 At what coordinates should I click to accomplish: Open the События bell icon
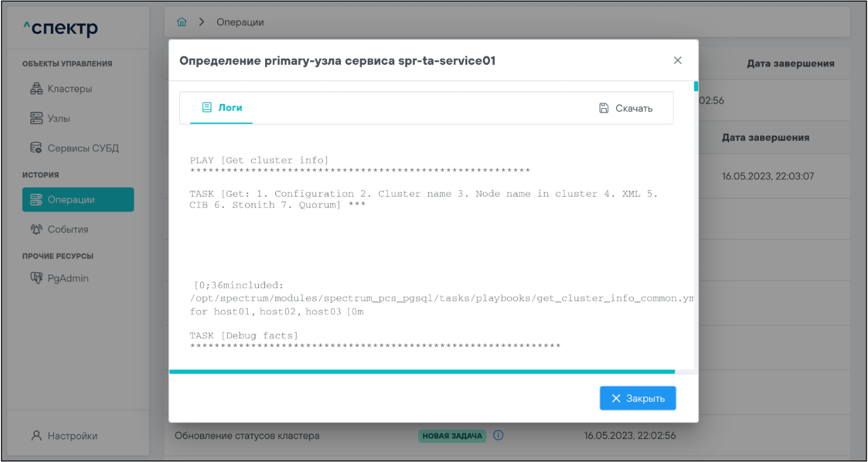tap(36, 229)
